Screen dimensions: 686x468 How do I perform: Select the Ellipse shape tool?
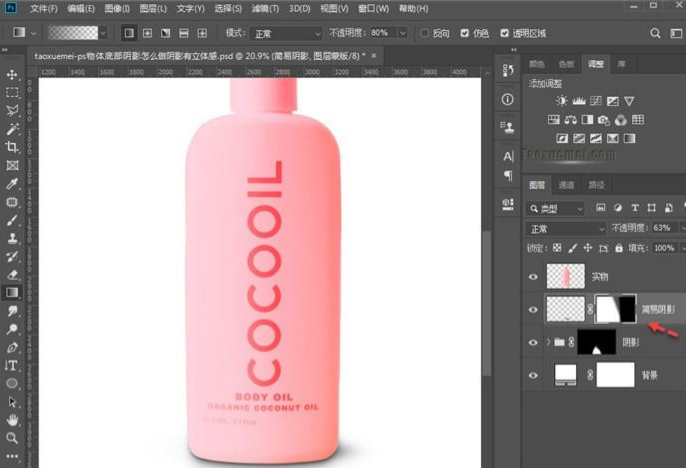pos(12,384)
